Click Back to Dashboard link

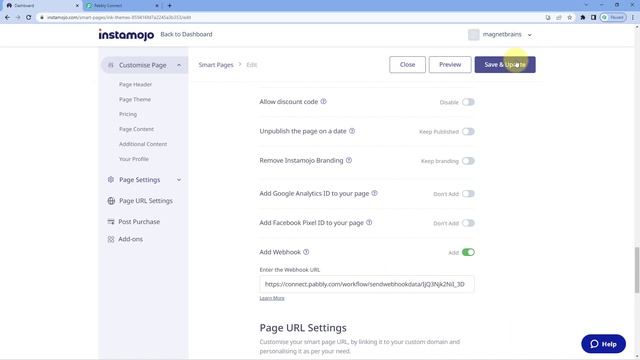click(186, 34)
